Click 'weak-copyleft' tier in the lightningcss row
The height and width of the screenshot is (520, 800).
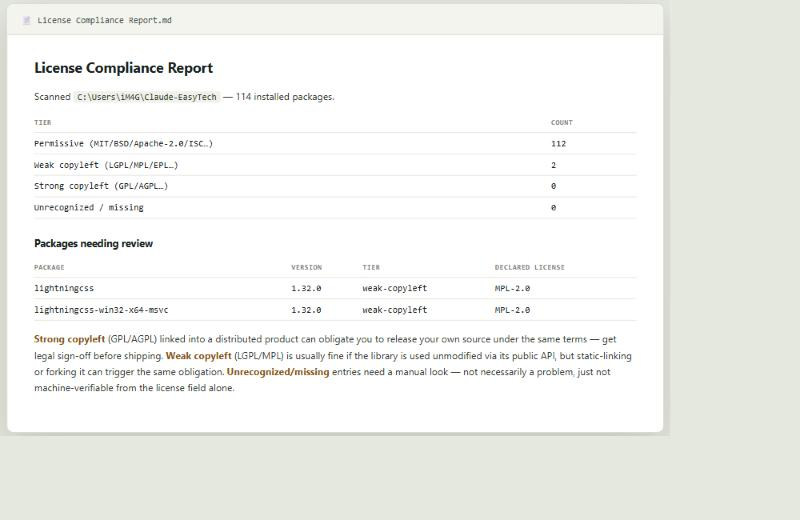click(x=395, y=288)
